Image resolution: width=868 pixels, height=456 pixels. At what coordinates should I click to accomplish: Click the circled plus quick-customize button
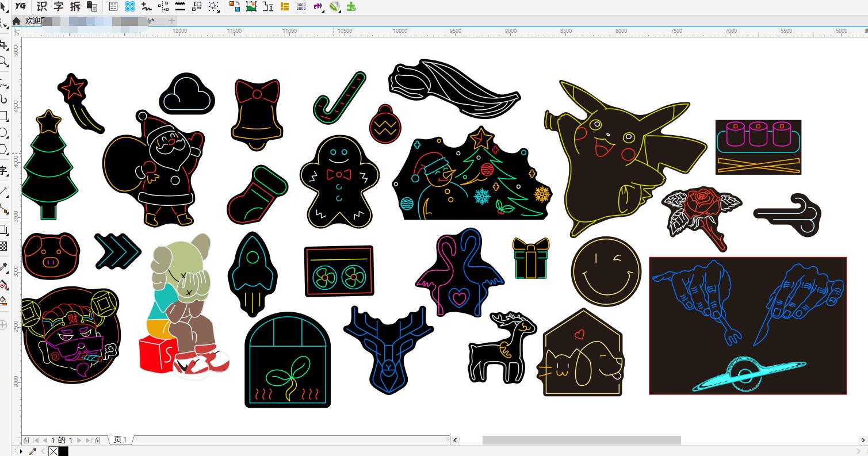[x=4, y=325]
